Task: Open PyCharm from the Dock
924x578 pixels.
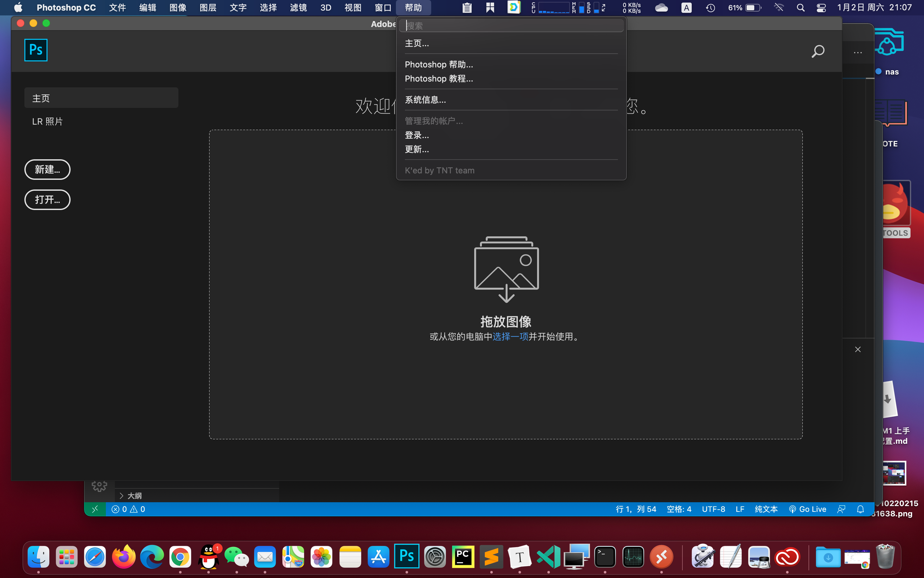Action: 463,556
